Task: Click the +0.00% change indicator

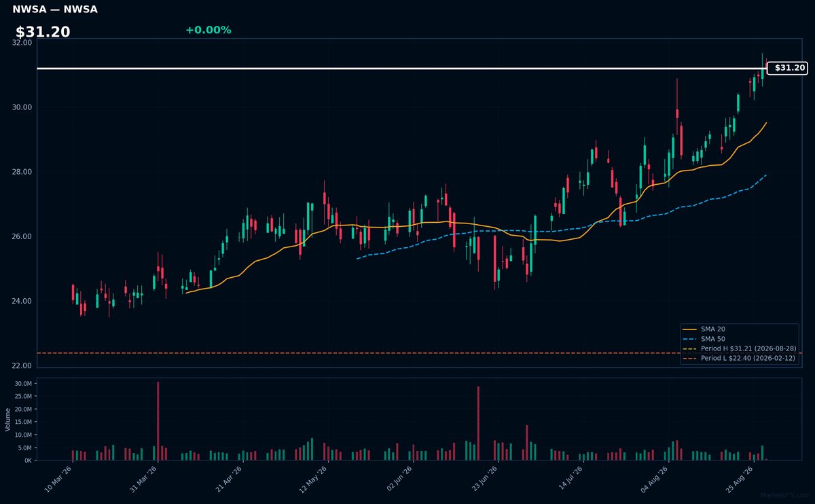Action: [x=208, y=30]
